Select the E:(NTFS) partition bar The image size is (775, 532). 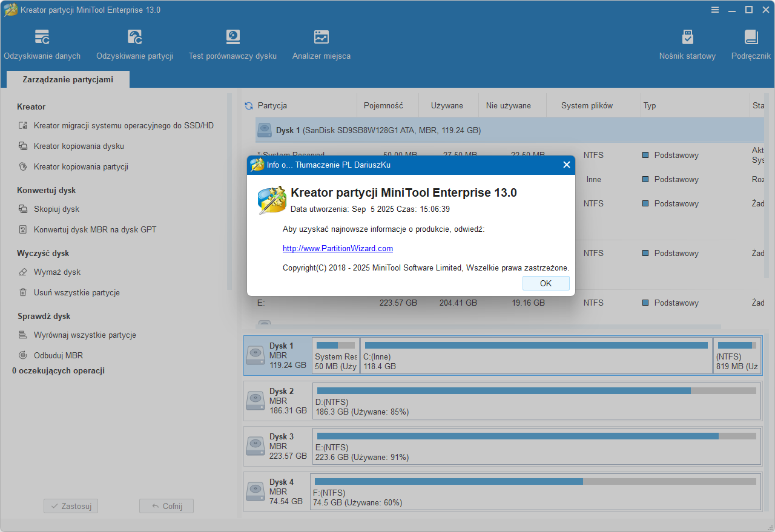pyautogui.click(x=536, y=446)
